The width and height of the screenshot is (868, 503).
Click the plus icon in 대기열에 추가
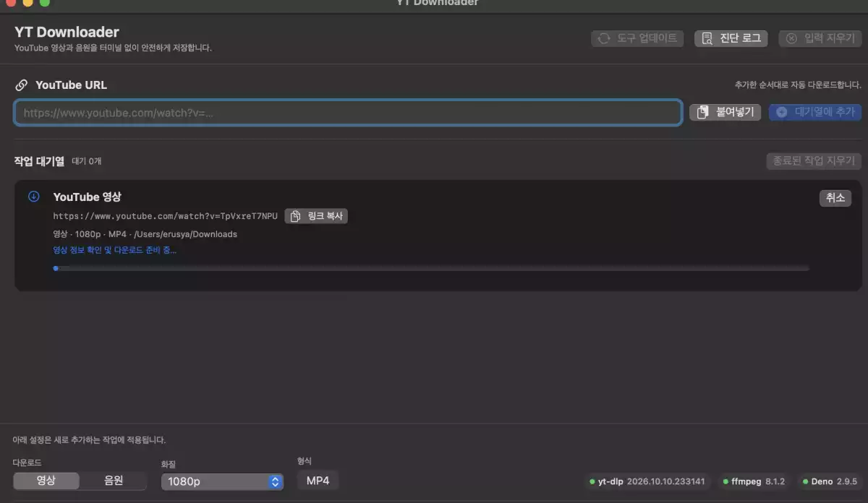(x=782, y=112)
